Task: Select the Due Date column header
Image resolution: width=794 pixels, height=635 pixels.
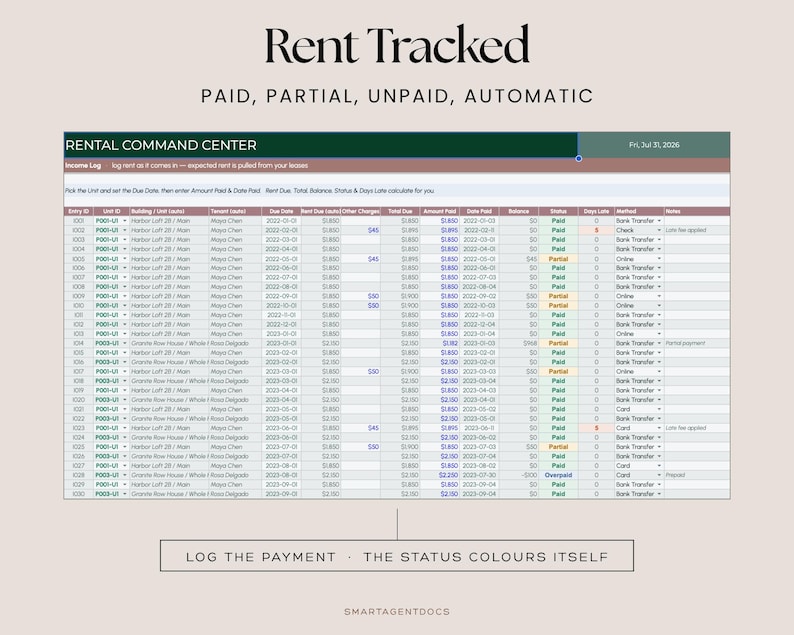Action: pos(281,211)
